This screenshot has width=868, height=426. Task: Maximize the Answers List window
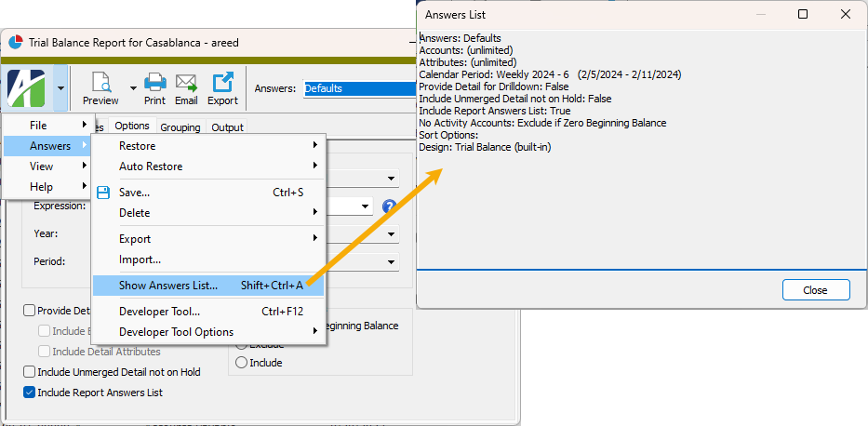click(x=803, y=14)
